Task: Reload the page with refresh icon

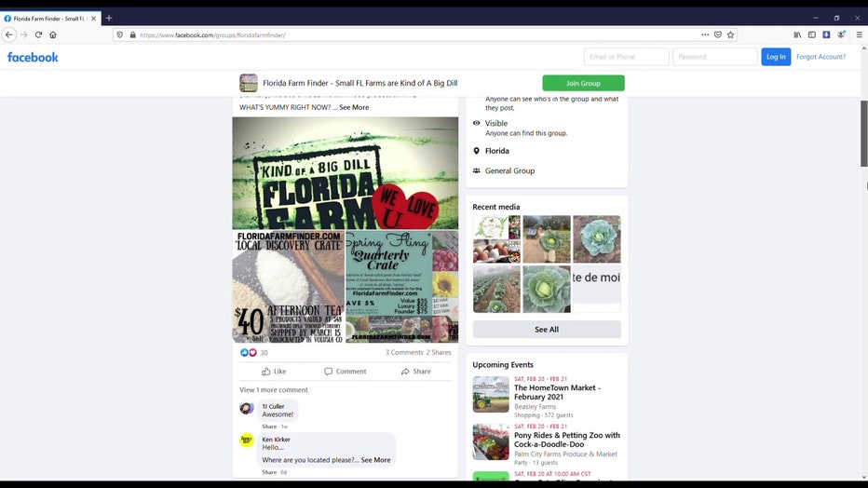Action: 38,34
